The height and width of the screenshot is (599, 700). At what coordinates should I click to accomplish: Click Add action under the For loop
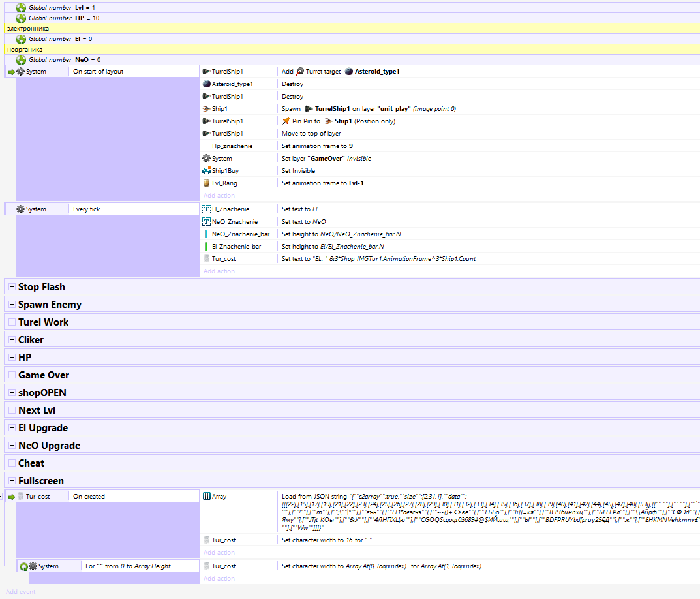pyautogui.click(x=219, y=579)
